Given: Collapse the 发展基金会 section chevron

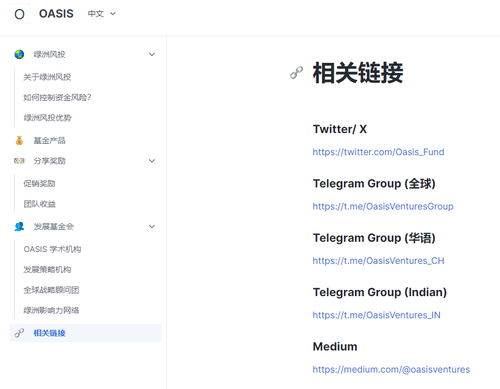Looking at the screenshot, I should (x=152, y=227).
